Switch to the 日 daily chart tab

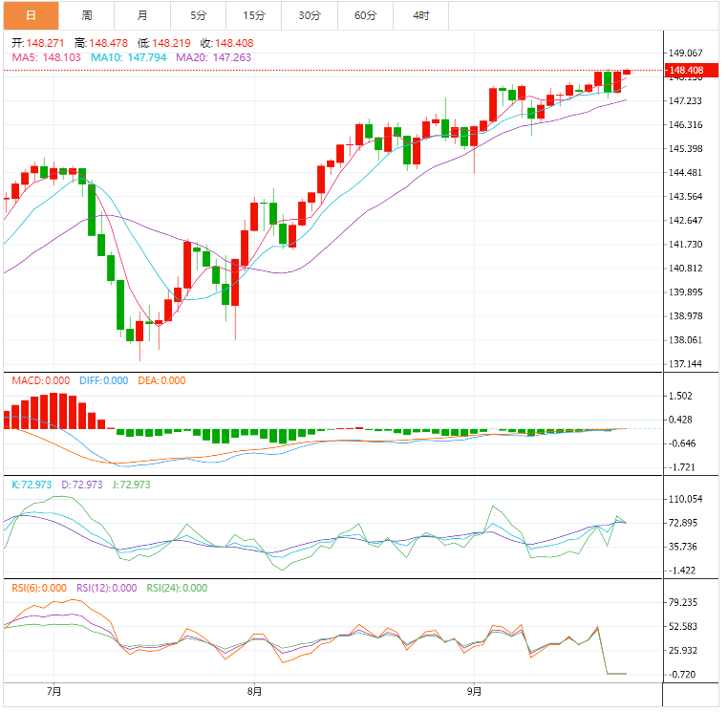[31, 15]
